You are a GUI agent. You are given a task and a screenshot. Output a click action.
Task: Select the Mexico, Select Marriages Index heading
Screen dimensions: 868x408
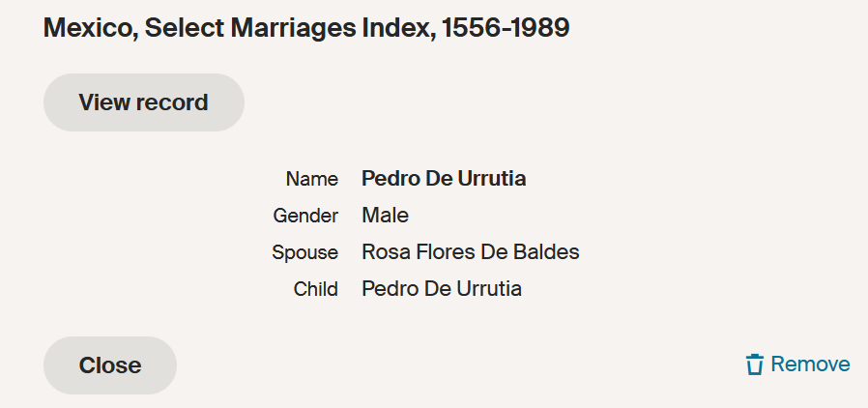pyautogui.click(x=305, y=29)
